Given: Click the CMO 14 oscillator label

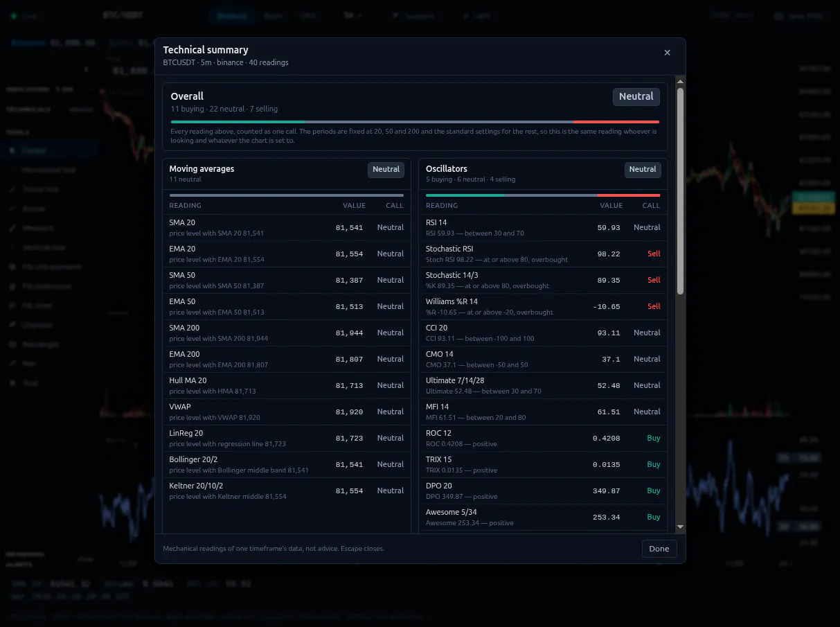Looking at the screenshot, I should [x=440, y=354].
